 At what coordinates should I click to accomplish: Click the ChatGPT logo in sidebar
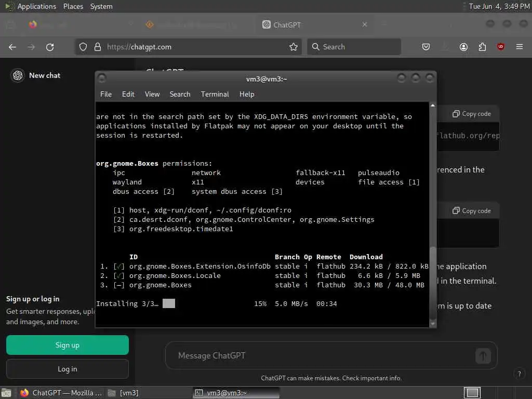point(18,75)
